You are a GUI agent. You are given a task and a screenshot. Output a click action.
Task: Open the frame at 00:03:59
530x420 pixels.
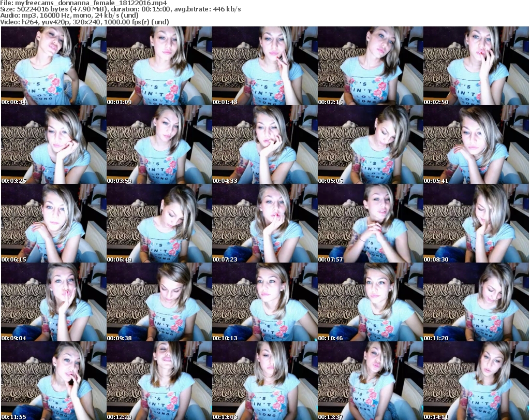point(159,144)
